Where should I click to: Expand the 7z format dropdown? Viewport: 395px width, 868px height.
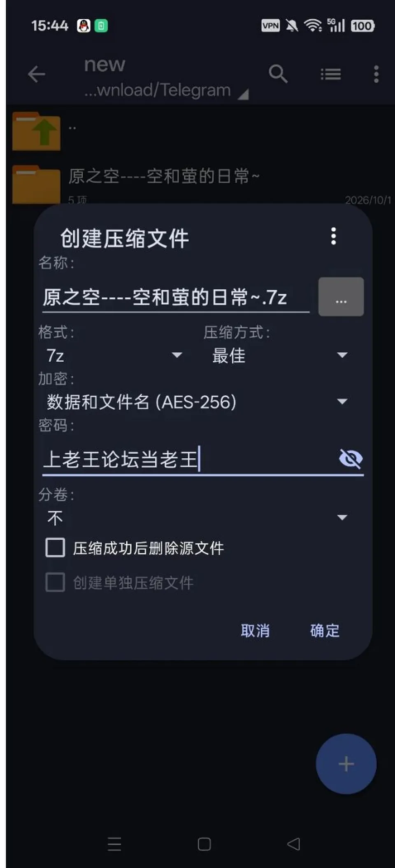tap(114, 355)
